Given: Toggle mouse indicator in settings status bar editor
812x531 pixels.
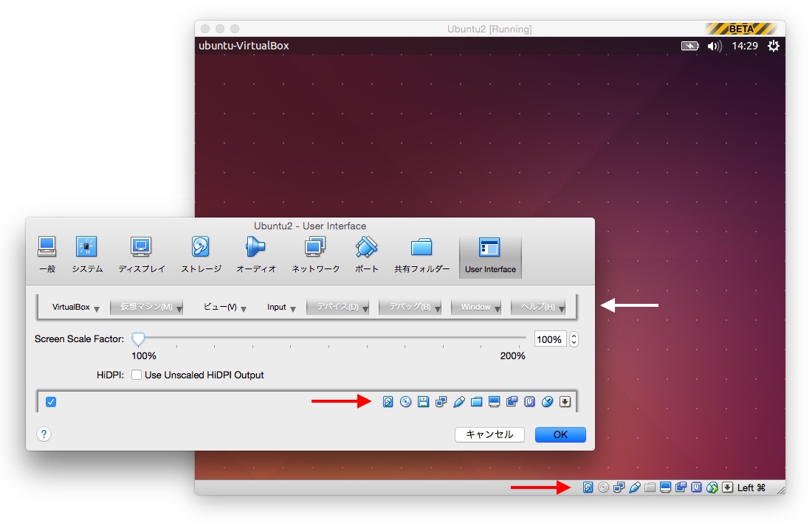Looking at the screenshot, I should [x=548, y=402].
